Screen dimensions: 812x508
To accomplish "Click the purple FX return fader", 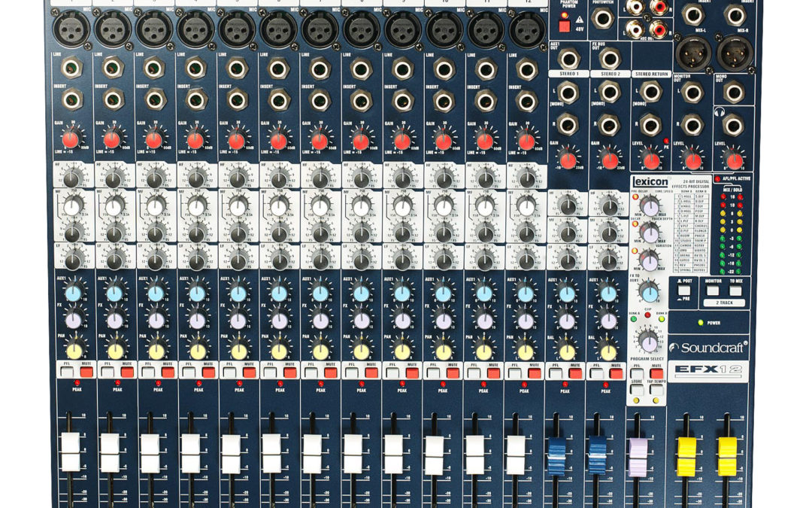I will (x=638, y=457).
